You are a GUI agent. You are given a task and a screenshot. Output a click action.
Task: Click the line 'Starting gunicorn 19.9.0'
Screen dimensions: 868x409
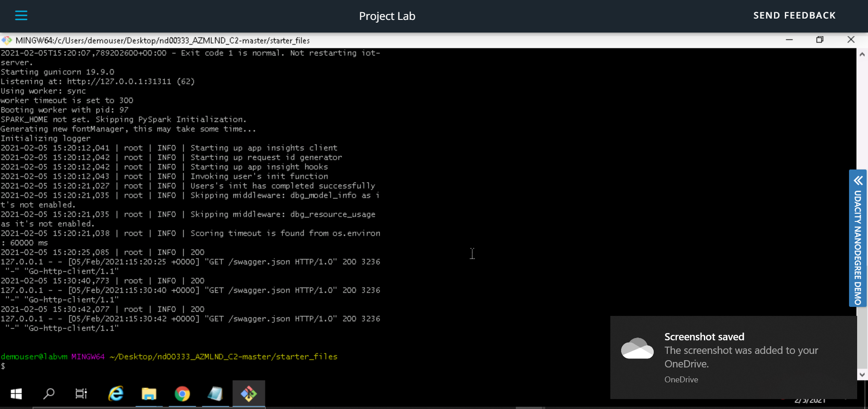coord(57,72)
